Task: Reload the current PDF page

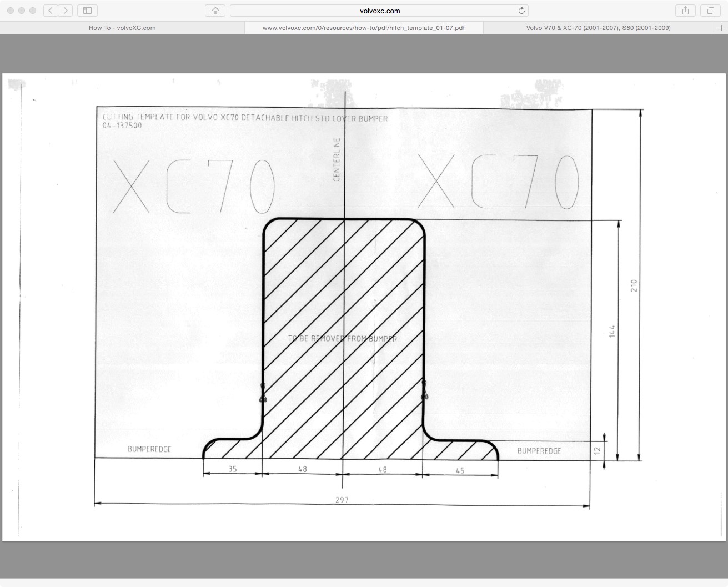Action: click(x=521, y=10)
